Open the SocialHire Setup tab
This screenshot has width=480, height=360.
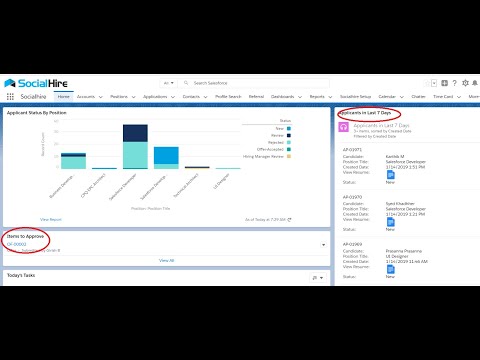coord(355,97)
